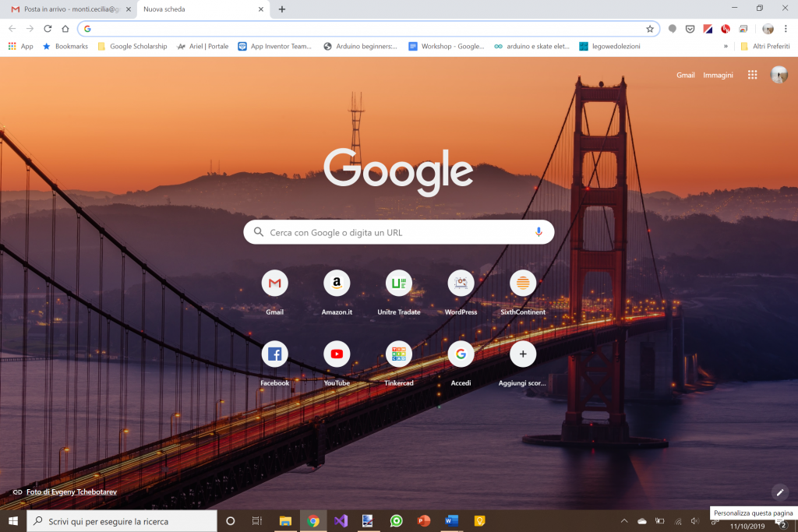Image resolution: width=798 pixels, height=532 pixels.
Task: Click the Windows taskbar search field
Action: [x=122, y=521]
